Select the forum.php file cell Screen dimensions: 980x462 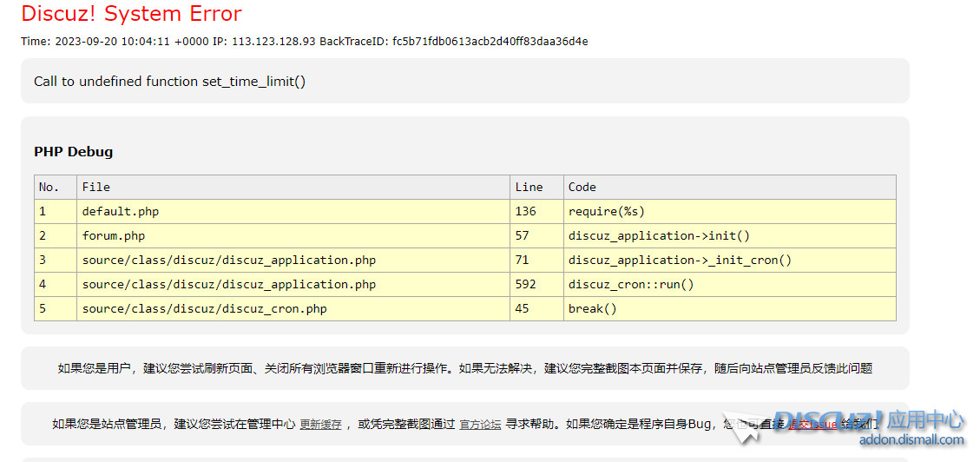[x=293, y=235]
